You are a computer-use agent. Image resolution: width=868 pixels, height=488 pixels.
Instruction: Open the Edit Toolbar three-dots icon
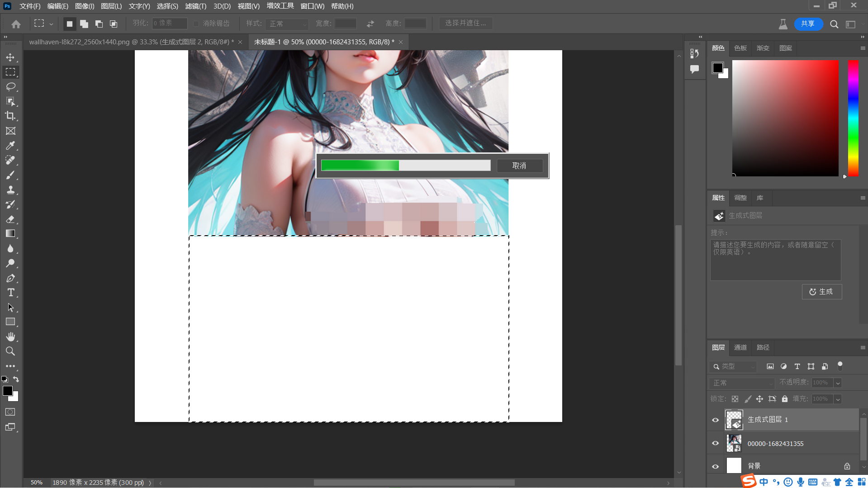[x=10, y=366]
